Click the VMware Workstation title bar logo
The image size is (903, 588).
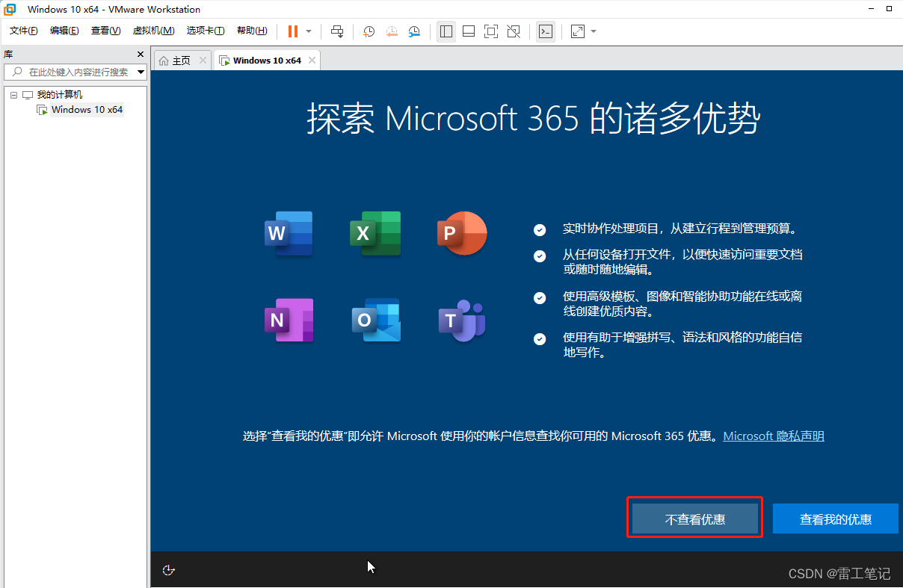coord(10,9)
